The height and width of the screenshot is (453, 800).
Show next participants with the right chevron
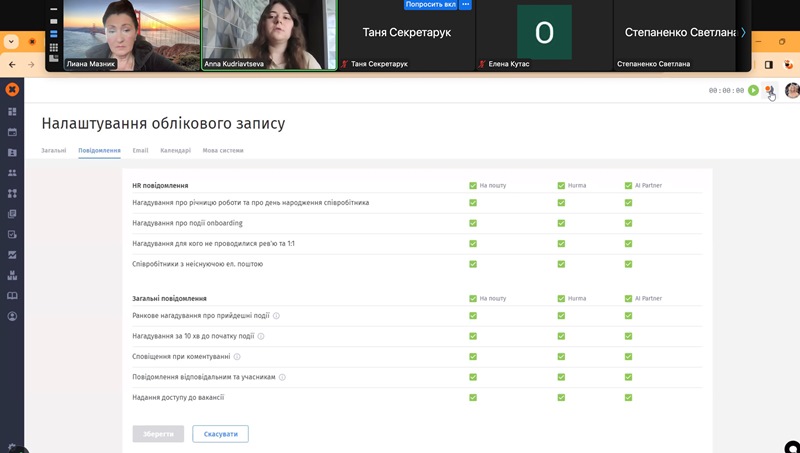click(x=743, y=32)
